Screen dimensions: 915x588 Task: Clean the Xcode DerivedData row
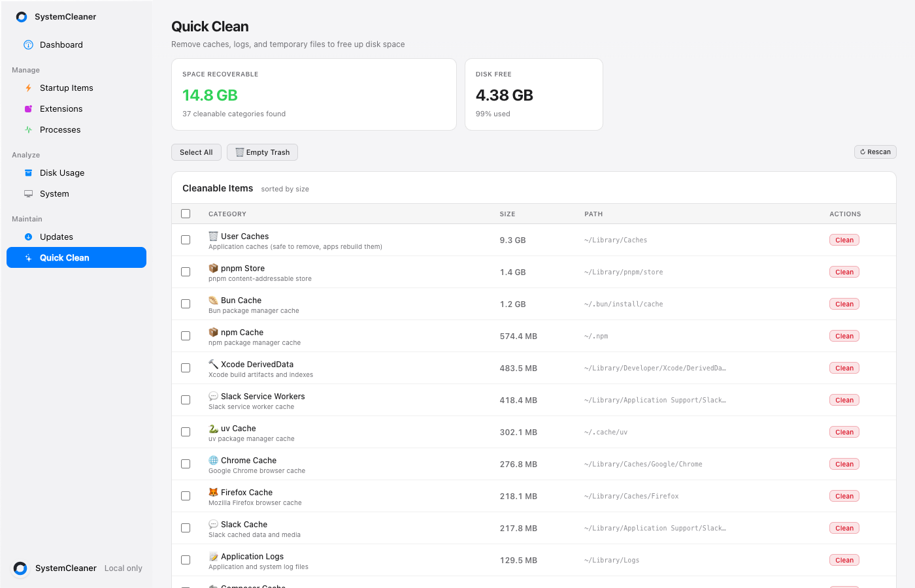pos(844,368)
